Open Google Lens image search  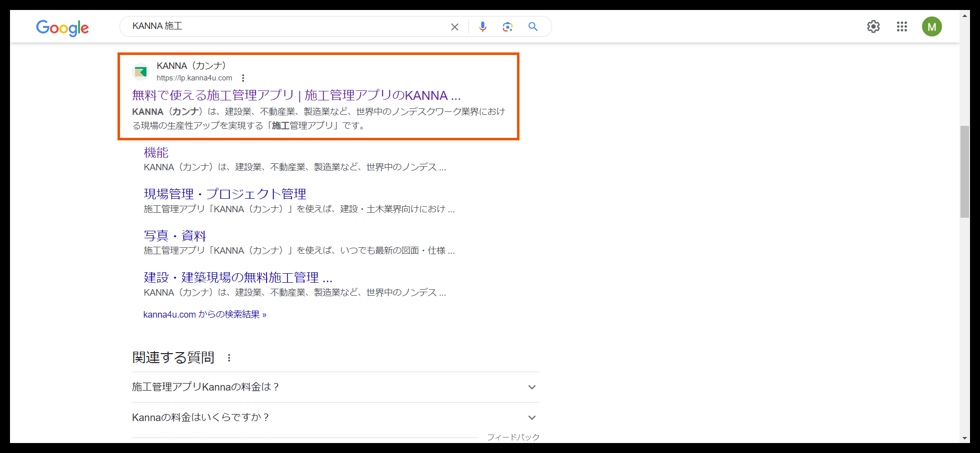[x=507, y=26]
